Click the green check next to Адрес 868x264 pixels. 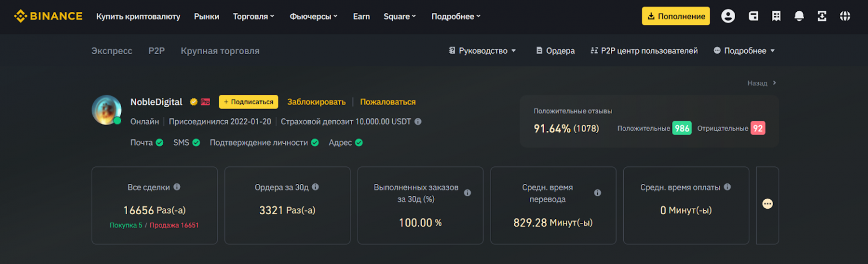tap(358, 143)
